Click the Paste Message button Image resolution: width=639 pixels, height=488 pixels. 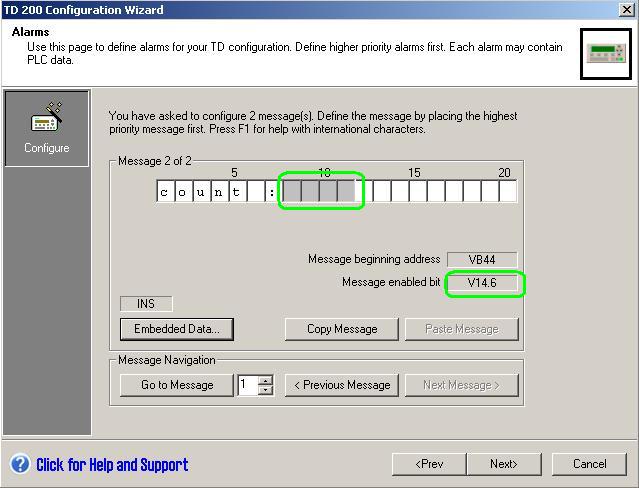click(462, 329)
